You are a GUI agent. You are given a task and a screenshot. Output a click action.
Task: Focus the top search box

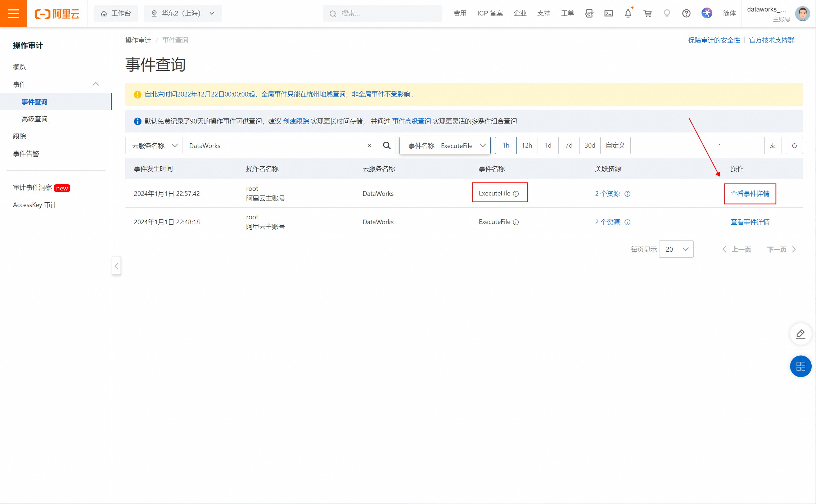[x=382, y=14]
